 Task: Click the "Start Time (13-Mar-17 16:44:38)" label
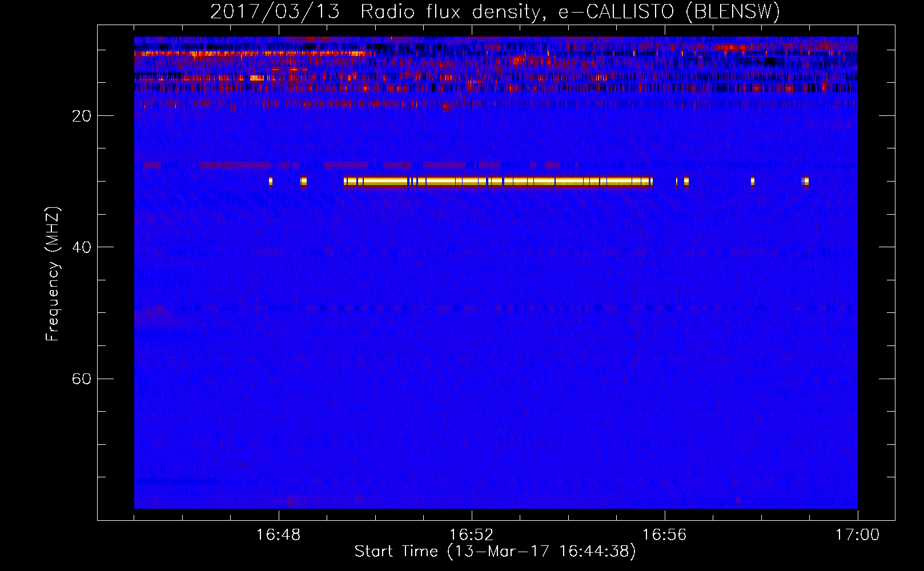pyautogui.click(x=495, y=552)
